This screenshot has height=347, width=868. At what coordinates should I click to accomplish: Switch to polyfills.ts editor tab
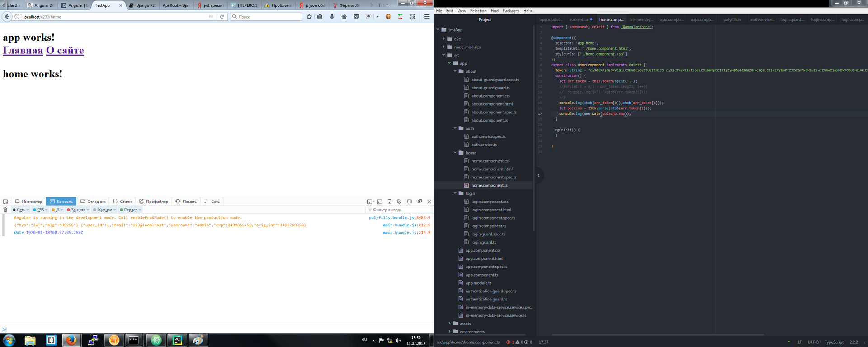click(732, 19)
